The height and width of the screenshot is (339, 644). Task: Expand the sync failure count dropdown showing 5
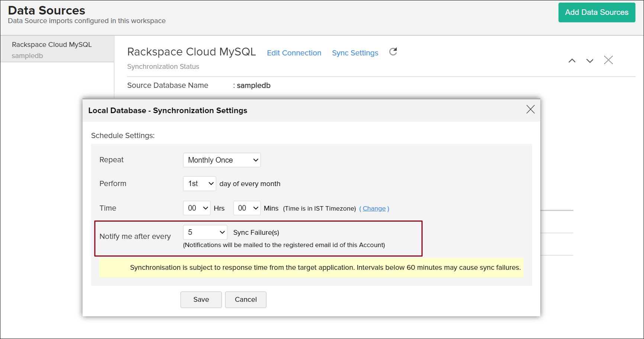point(205,232)
